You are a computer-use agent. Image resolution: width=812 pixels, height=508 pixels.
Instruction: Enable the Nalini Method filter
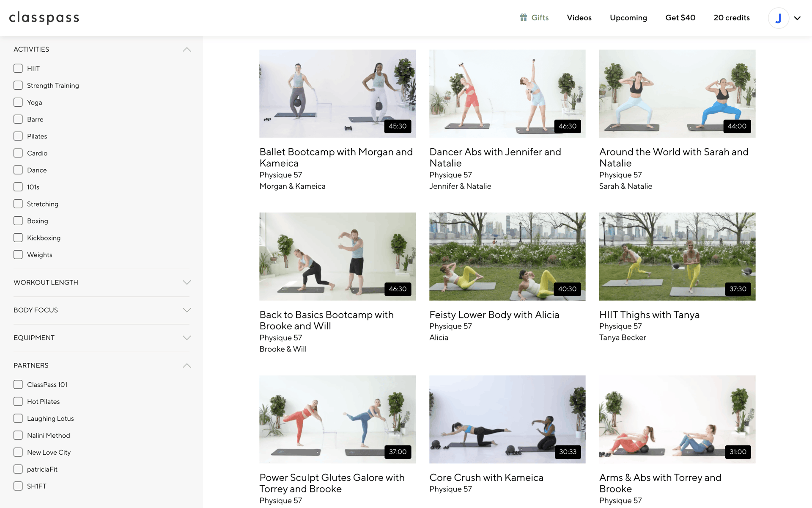click(x=18, y=435)
